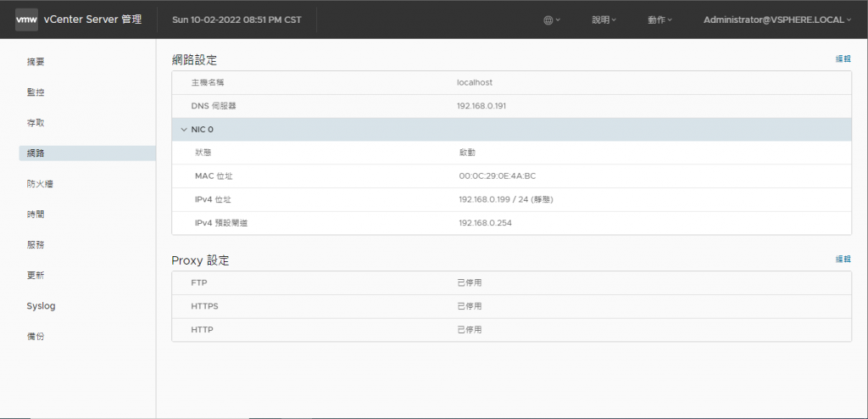
Task: Click hostname value localhost
Action: coord(475,82)
